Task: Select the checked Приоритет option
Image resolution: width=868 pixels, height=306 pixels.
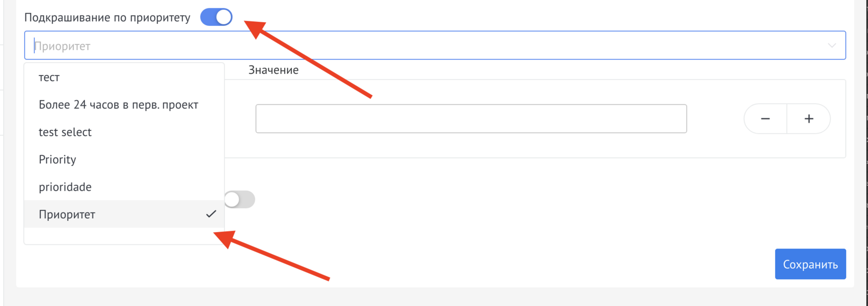Action: click(x=67, y=215)
